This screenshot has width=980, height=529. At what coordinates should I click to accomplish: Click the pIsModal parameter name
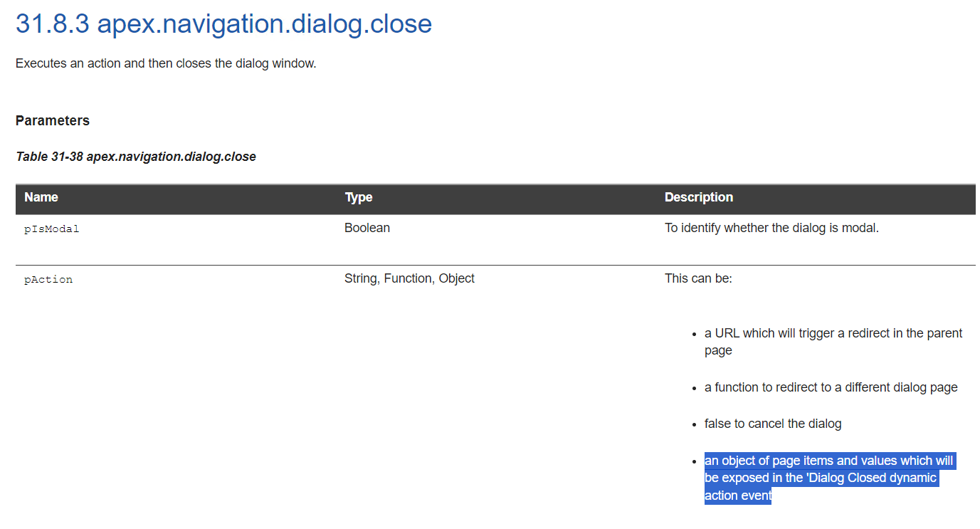pyautogui.click(x=51, y=229)
